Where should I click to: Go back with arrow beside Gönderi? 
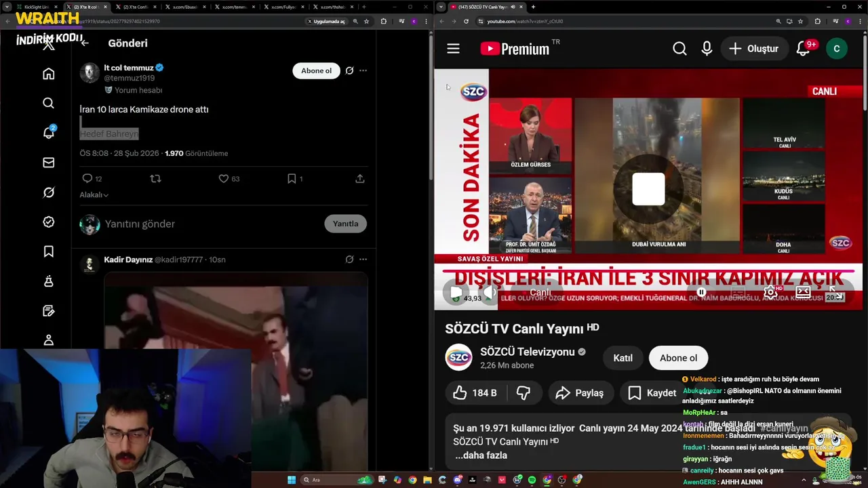point(85,43)
